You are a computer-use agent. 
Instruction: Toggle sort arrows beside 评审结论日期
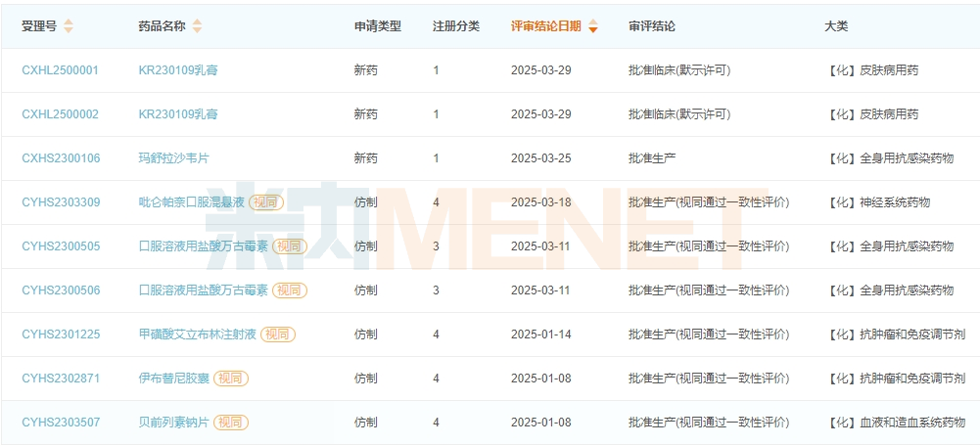point(593,26)
